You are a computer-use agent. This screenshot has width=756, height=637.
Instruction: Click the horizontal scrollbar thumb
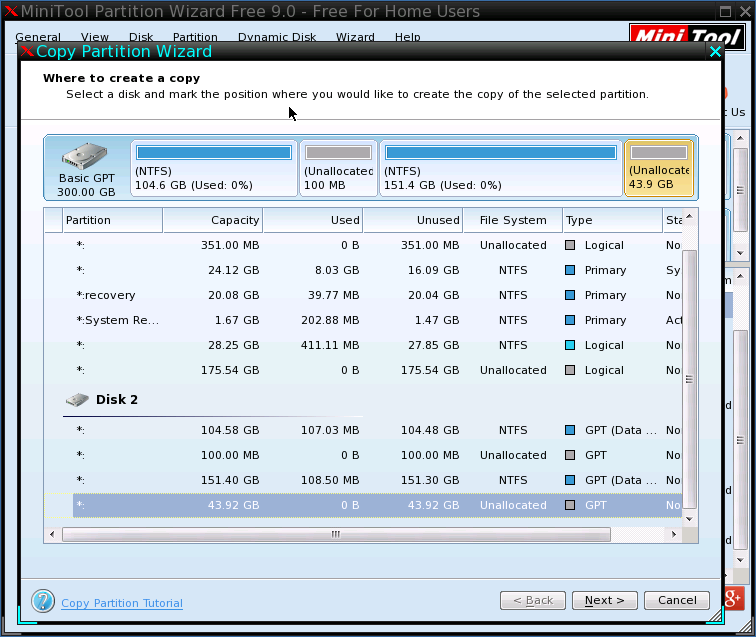(x=336, y=534)
